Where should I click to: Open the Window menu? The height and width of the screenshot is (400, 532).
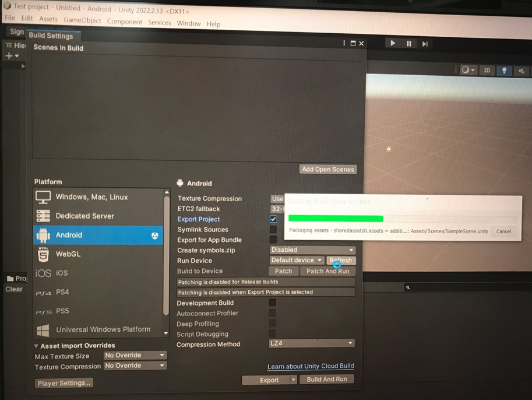[189, 23]
